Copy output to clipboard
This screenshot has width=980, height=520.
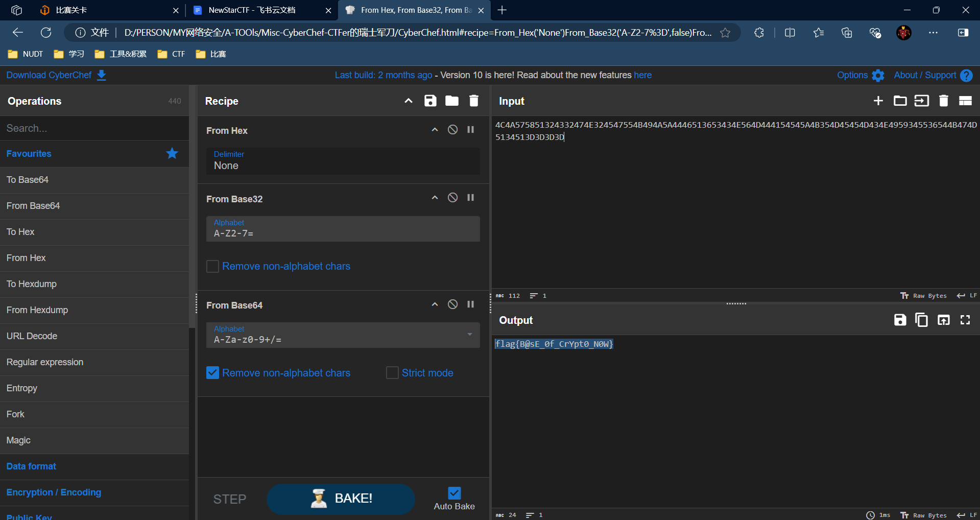[921, 320]
